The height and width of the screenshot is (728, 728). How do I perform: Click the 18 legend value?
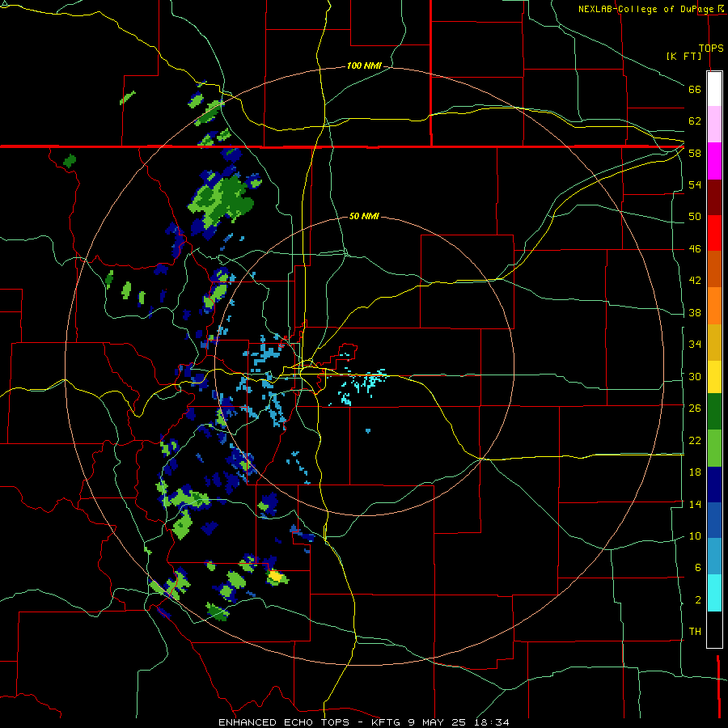tap(695, 472)
